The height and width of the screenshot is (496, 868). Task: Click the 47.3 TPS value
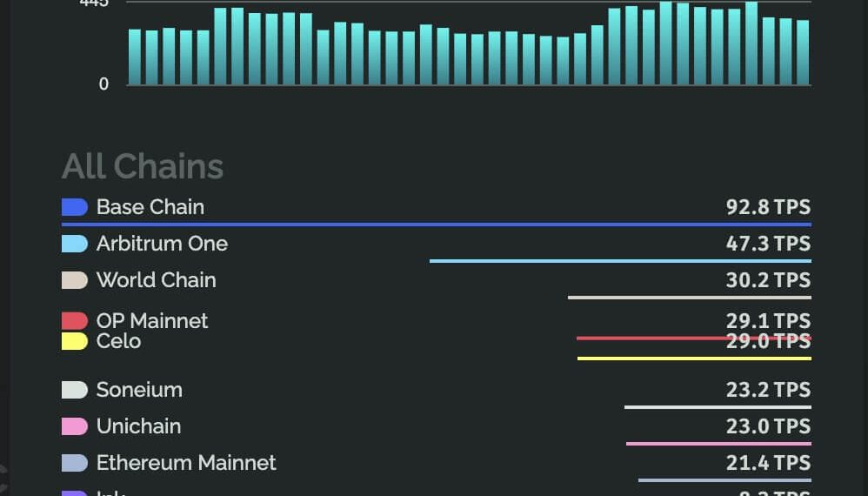tap(768, 244)
